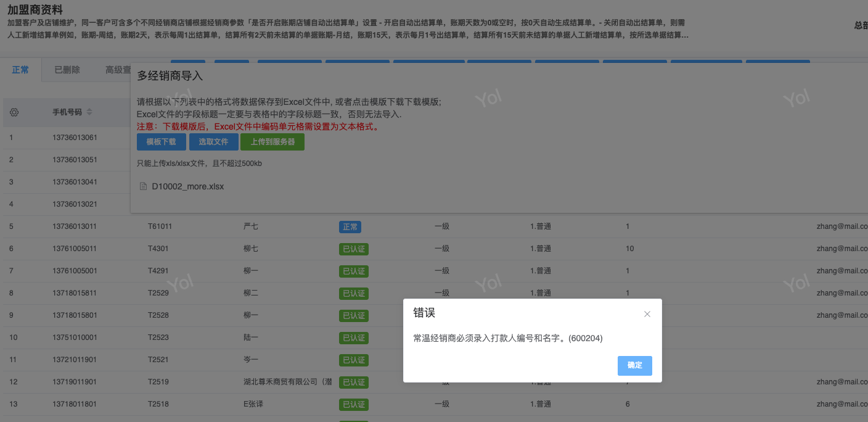Switch to the 已删除 tab
Viewport: 868px width, 422px height.
67,70
